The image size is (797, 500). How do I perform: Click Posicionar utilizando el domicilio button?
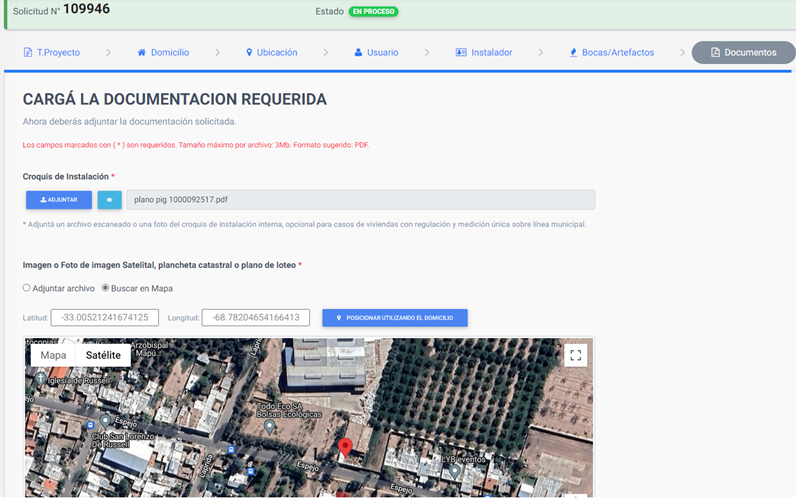(395, 318)
